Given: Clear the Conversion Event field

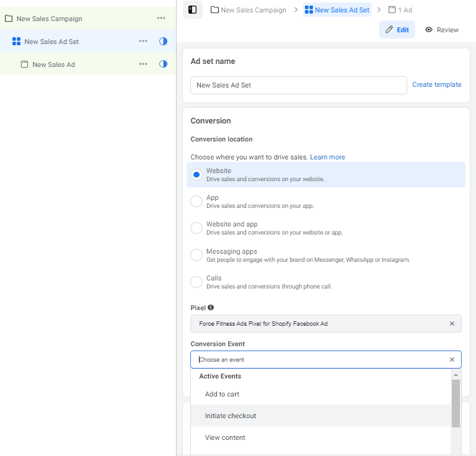Looking at the screenshot, I should click(452, 360).
